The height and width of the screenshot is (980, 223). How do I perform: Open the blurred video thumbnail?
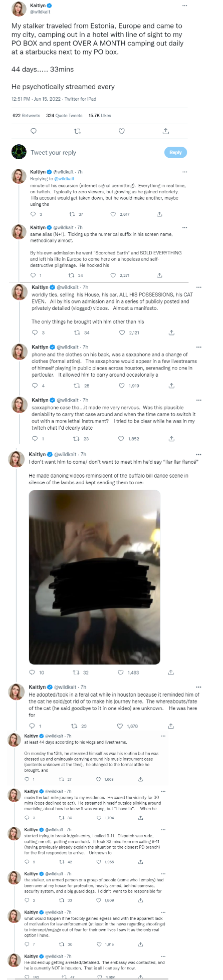[95, 577]
